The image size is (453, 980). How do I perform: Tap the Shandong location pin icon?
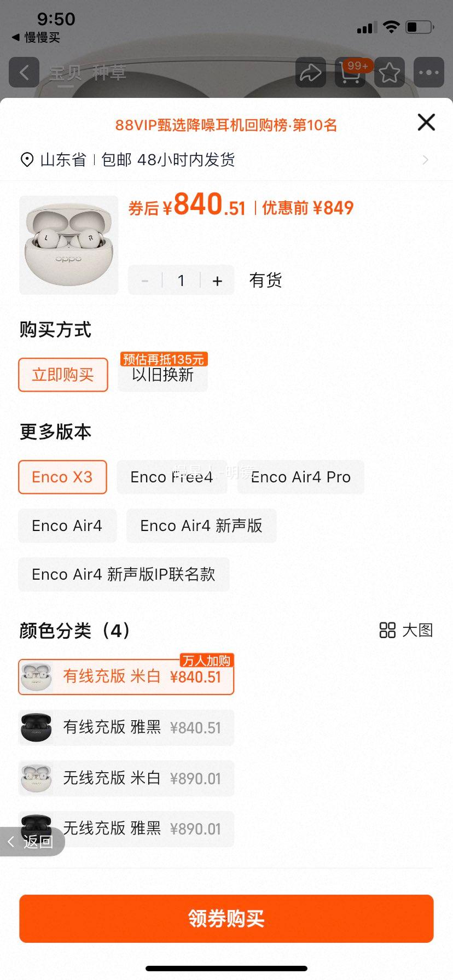tap(27, 160)
